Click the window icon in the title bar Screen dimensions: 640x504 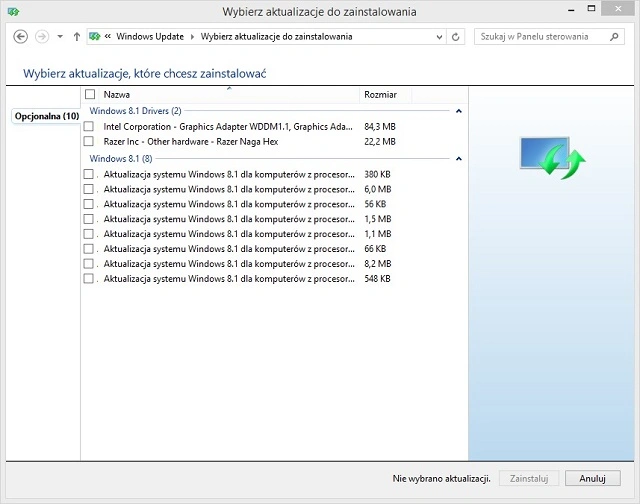tap(11, 12)
